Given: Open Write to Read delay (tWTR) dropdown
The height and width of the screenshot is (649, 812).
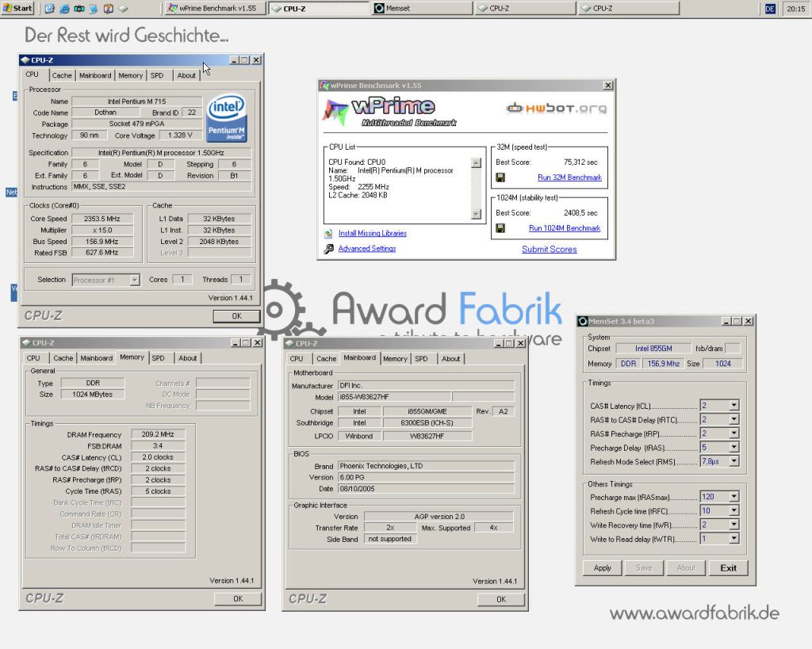Looking at the screenshot, I should 733,539.
